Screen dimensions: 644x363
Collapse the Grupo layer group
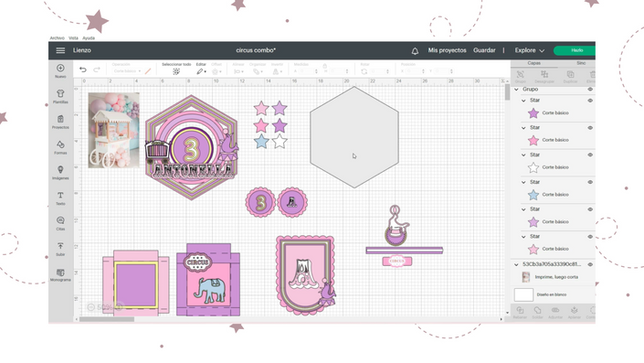(x=516, y=90)
